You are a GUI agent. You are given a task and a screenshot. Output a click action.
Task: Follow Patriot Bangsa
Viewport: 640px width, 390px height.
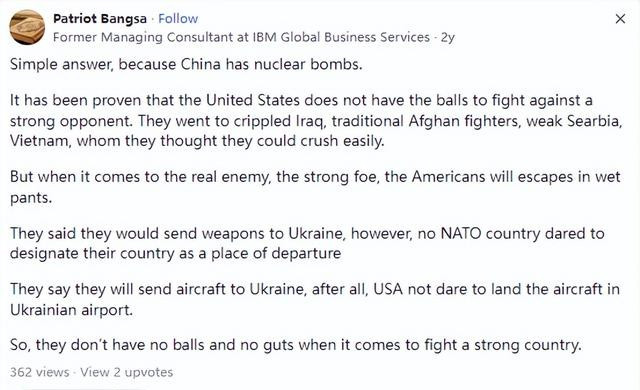tap(178, 19)
